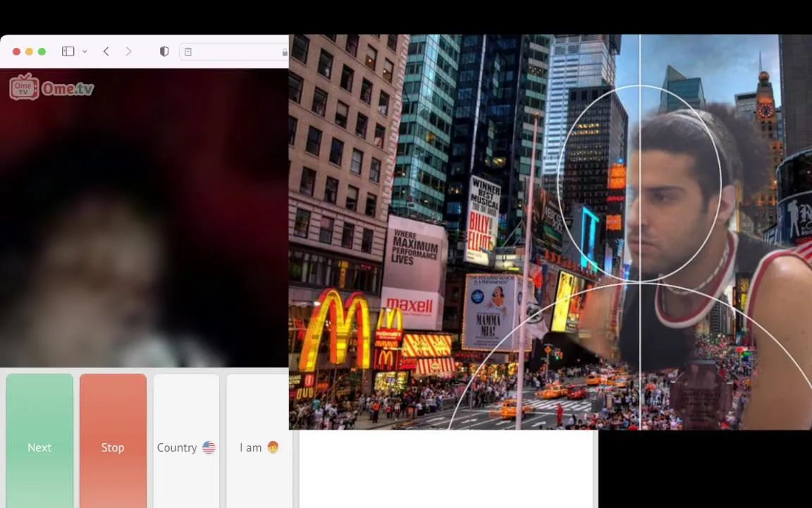The width and height of the screenshot is (812, 508).
Task: Click the reader page icon in address bar
Action: 188,52
